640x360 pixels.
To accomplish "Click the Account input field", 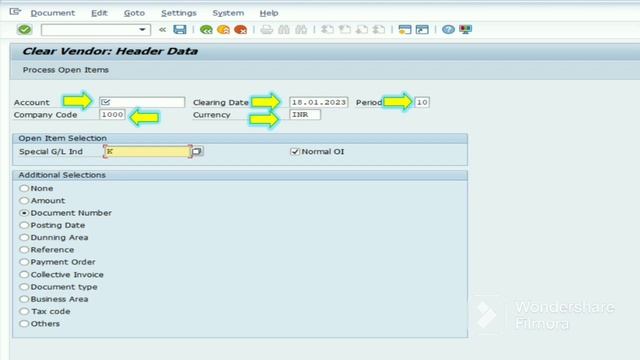I will coord(142,102).
